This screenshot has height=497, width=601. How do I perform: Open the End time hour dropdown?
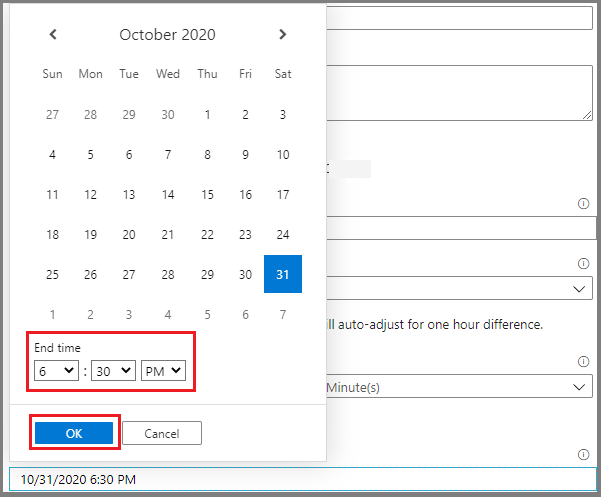57,371
